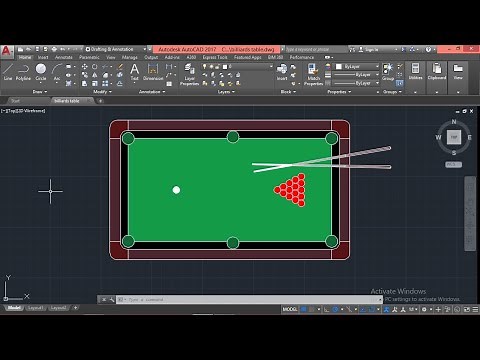
Task: Expand the Groups panel
Action: click(x=392, y=92)
